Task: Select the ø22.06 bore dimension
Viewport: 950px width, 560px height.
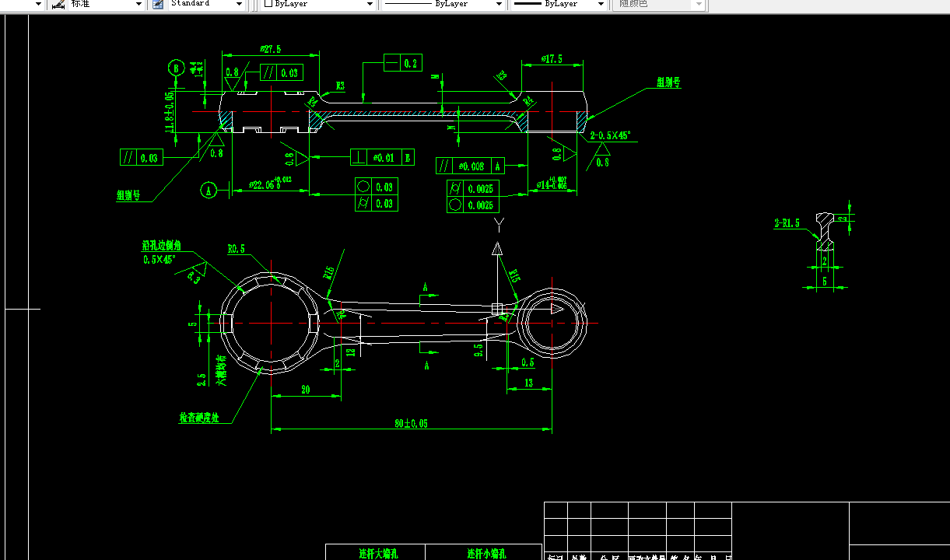Action: click(271, 184)
